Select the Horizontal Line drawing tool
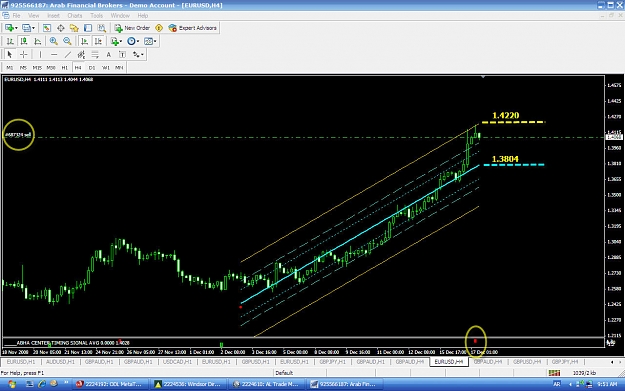 pos(54,55)
